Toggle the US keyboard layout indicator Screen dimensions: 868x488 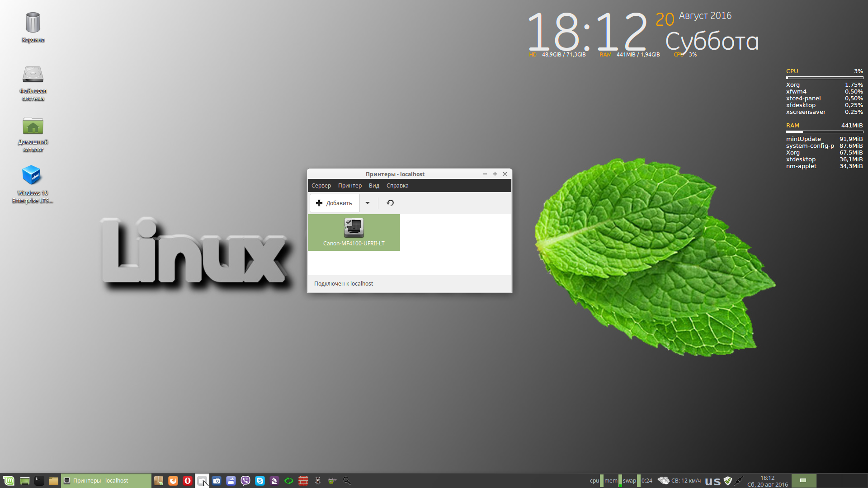[x=713, y=482]
